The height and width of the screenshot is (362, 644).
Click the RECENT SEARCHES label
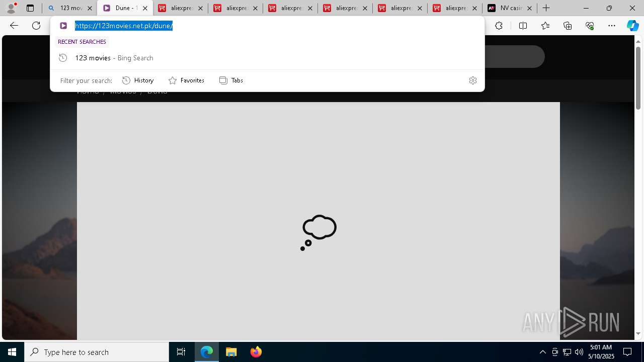(82, 42)
